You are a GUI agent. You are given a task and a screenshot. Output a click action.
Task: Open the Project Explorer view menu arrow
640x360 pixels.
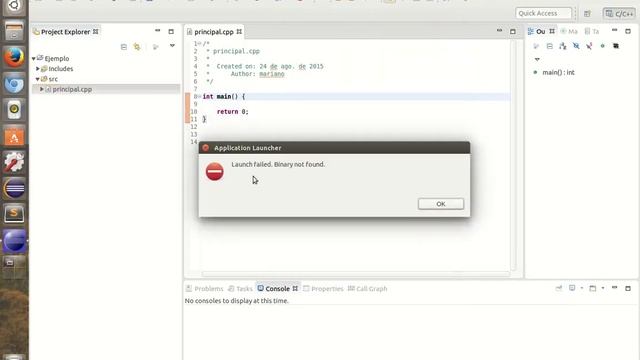(172, 46)
